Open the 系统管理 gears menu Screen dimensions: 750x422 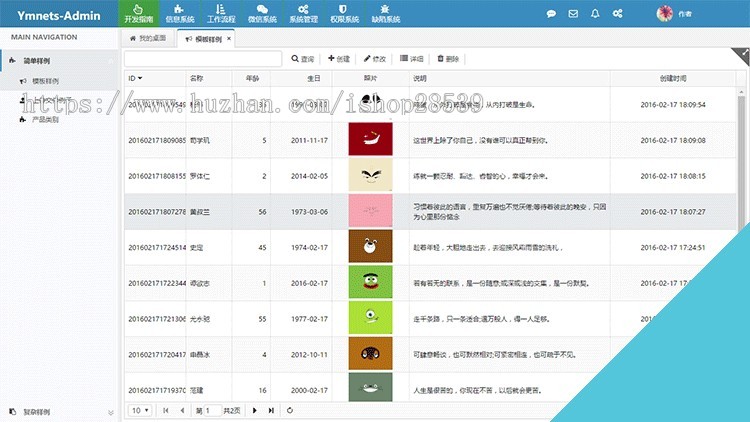tap(303, 13)
